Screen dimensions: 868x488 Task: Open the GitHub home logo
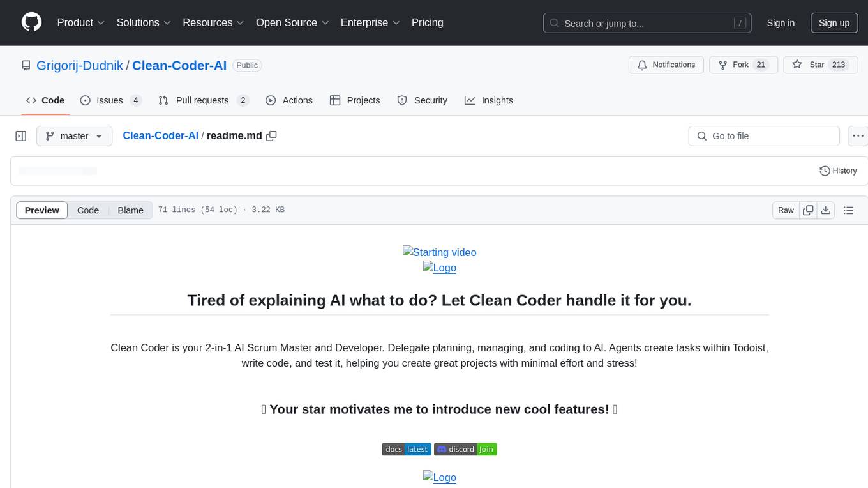32,22
